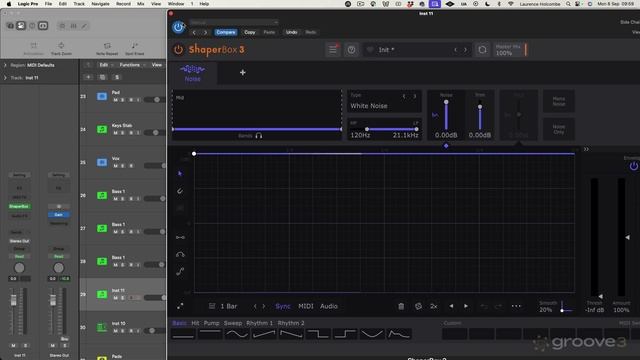Open the Rhythm 1 presets tab

[x=260, y=323]
